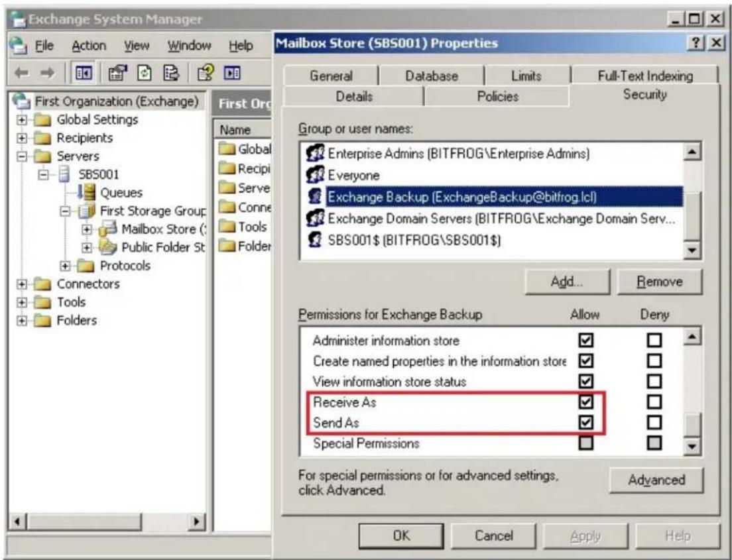Expand the Mailbox Store node
Viewport: 732px width, 560px height.
86,229
